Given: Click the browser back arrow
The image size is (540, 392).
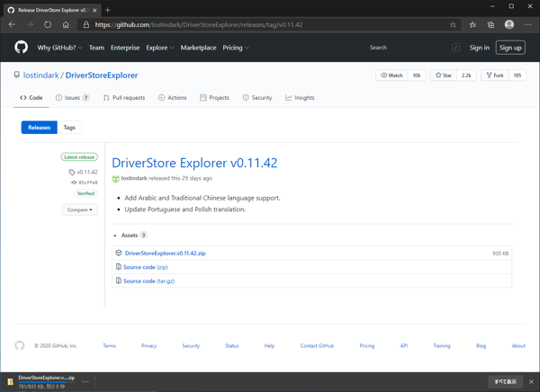Looking at the screenshot, I should point(12,25).
